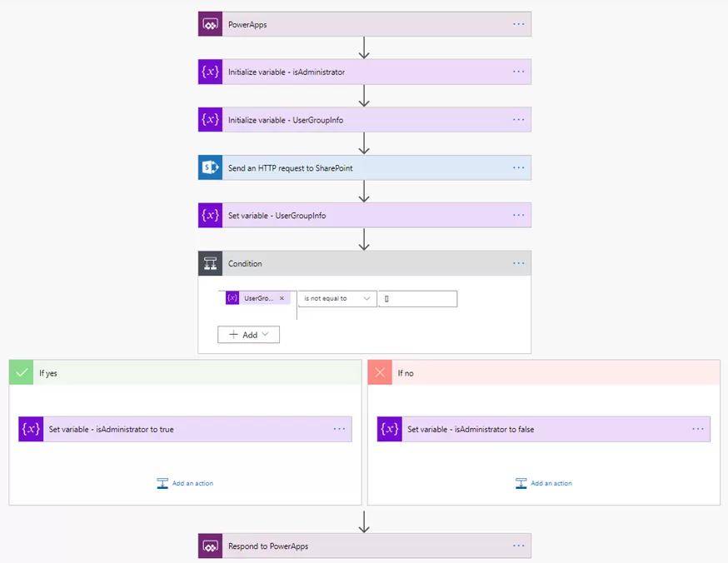This screenshot has width=728, height=563.
Task: Click the green If yes checkmark icon
Action: [x=21, y=372]
